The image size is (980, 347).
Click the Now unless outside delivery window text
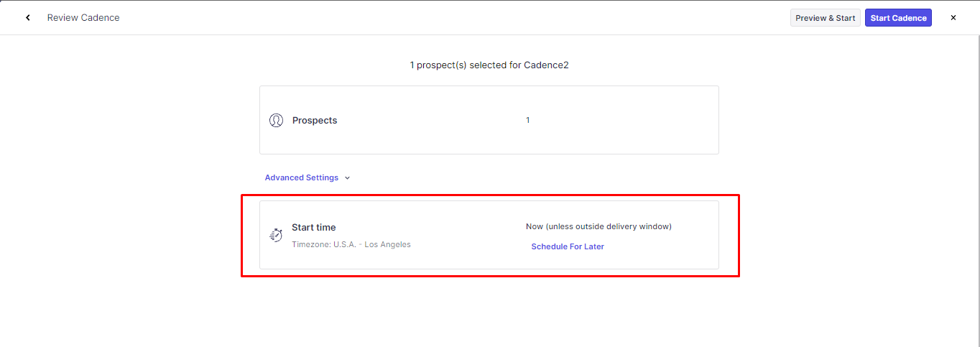[598, 226]
